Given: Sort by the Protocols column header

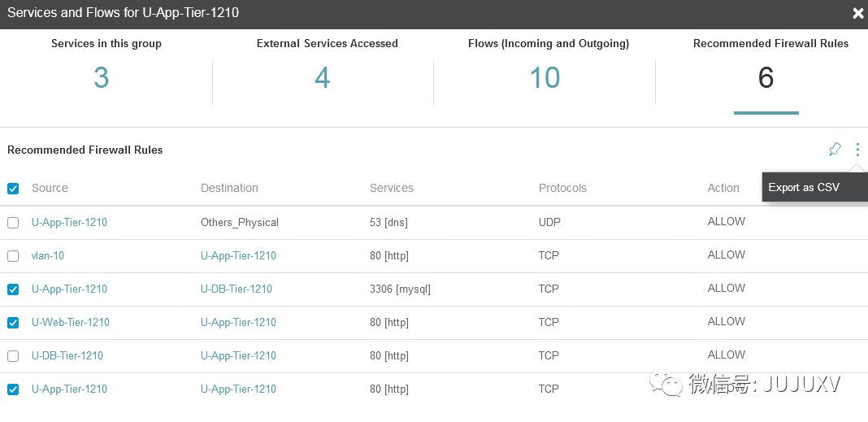Looking at the screenshot, I should click(562, 188).
